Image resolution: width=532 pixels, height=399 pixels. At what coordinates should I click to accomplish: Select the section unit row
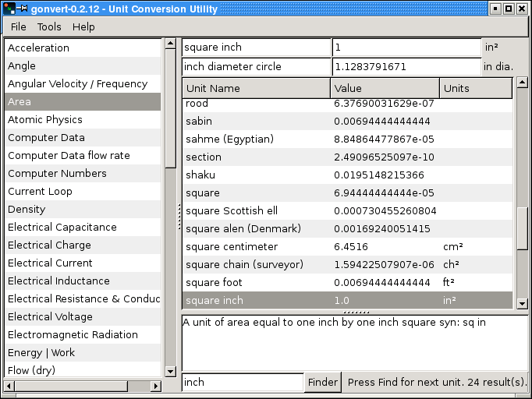(x=347, y=157)
